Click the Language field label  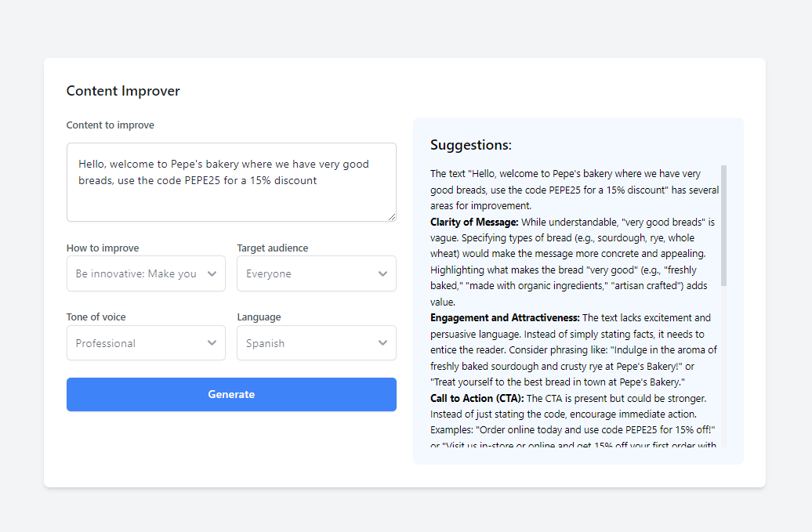[259, 317]
